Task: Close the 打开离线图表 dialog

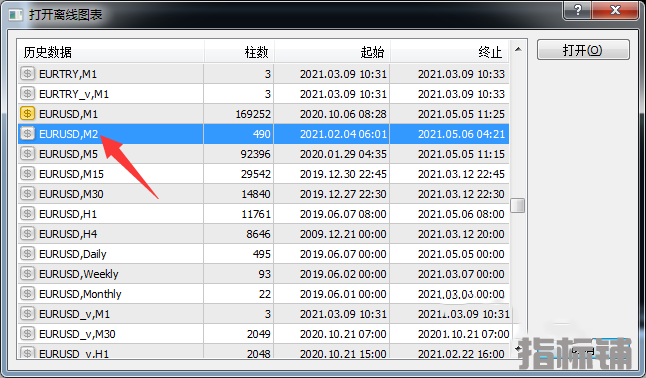Action: 615,10
